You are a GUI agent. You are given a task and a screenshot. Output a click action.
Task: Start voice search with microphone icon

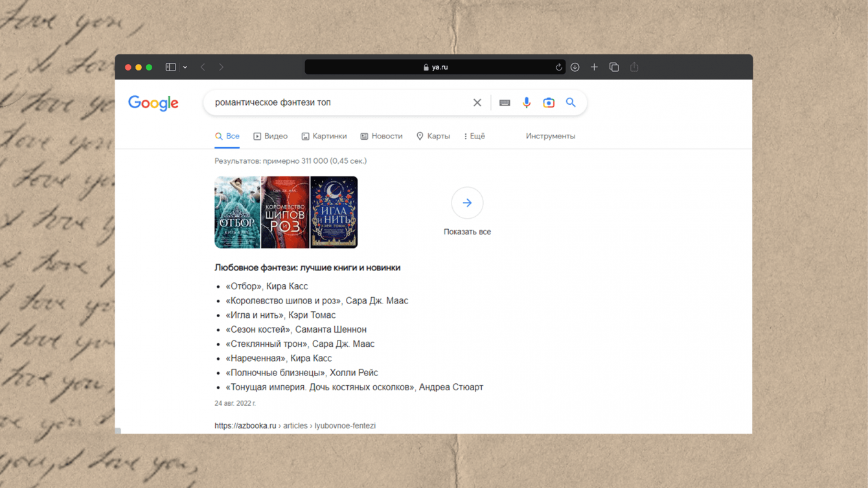[527, 103]
